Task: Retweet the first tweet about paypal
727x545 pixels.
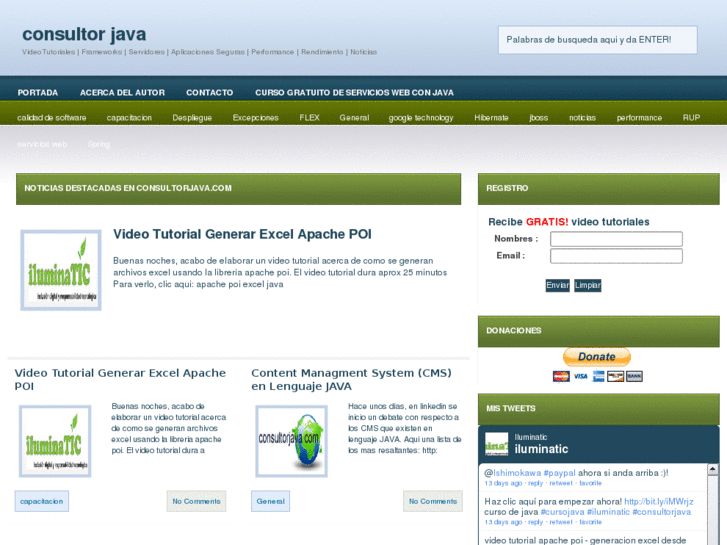Action: coord(561,483)
